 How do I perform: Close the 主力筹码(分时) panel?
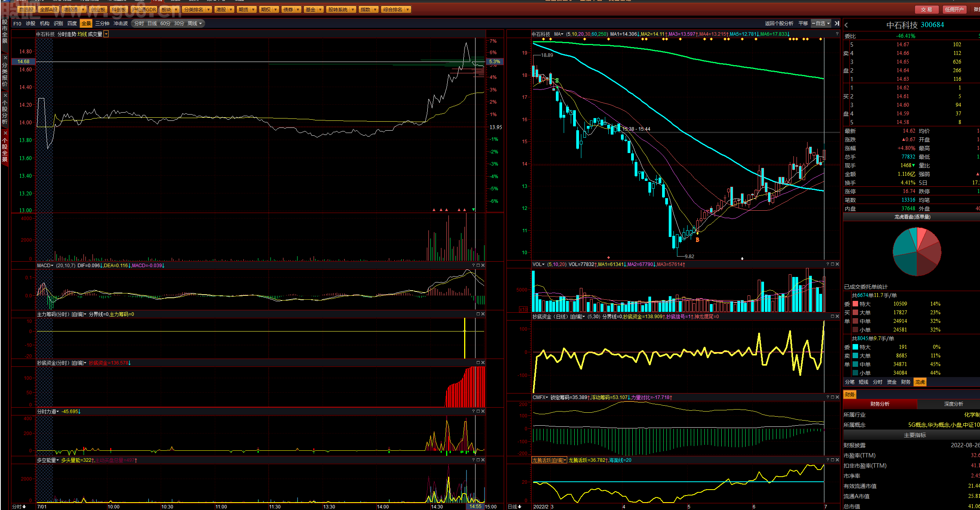tap(483, 314)
